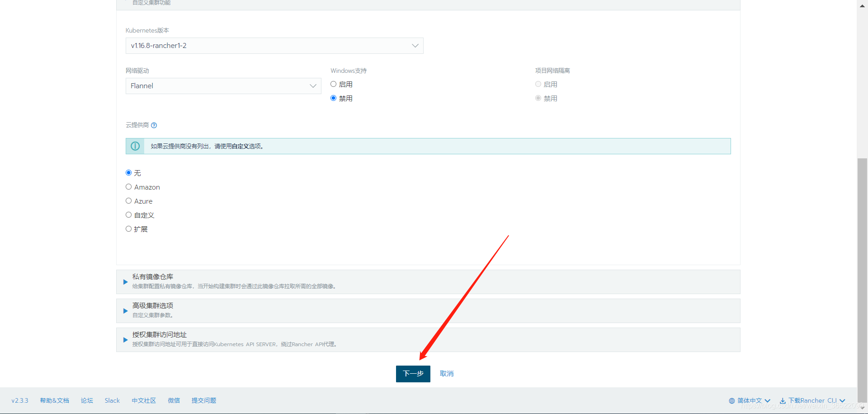Viewport: 868px width, 414px height.
Task: Choose Amazon cloud provider radio
Action: point(129,187)
